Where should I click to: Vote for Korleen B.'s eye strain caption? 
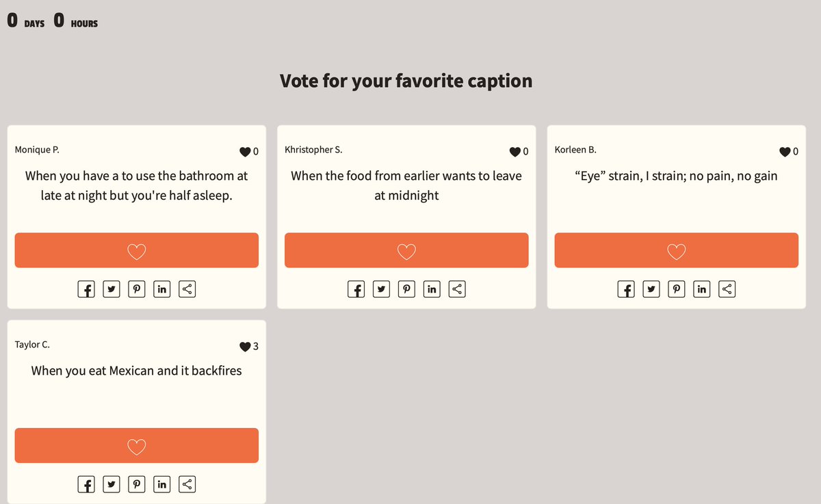pyautogui.click(x=676, y=250)
